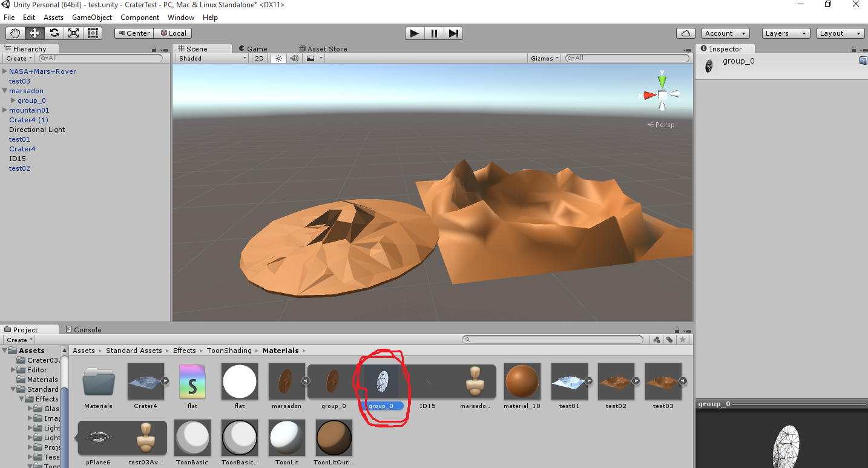Viewport: 868px width, 468px height.
Task: Expand the Crater4 asset arrow
Action: coord(165,381)
